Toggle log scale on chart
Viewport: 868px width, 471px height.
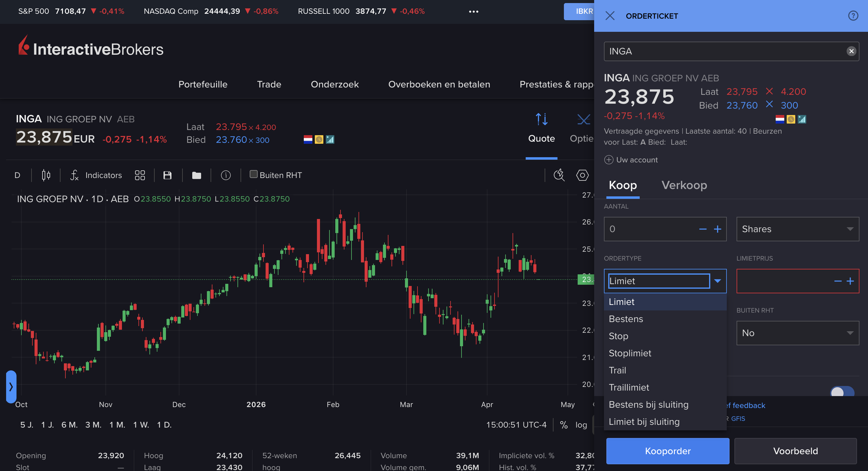coord(581,425)
